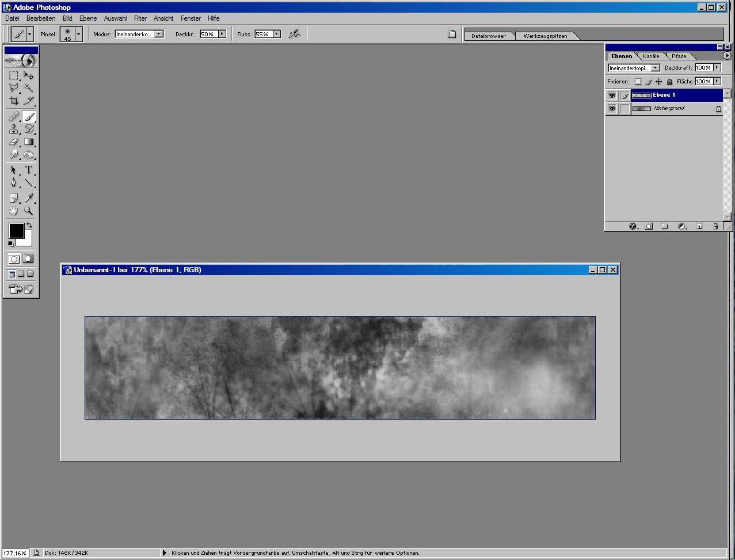Select the Eyedropper tool
This screenshot has width=735, height=560.
[x=28, y=199]
